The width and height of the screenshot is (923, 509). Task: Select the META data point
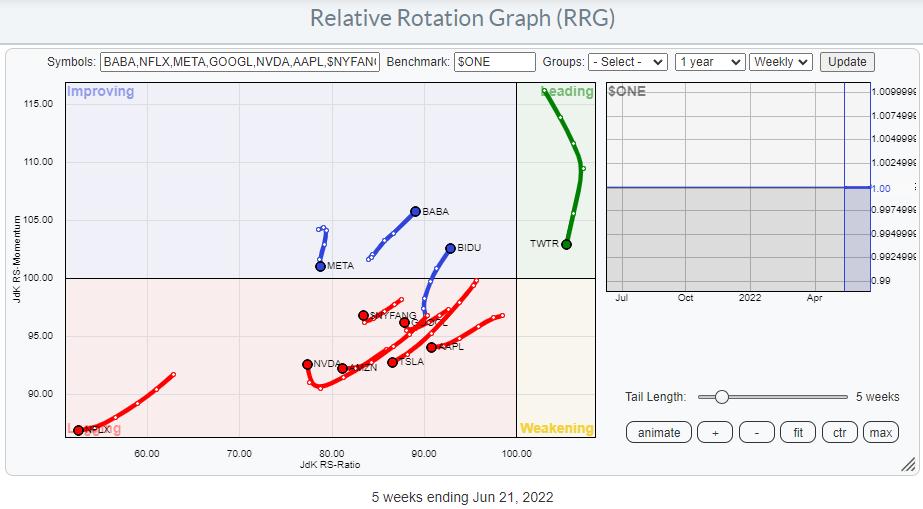click(x=320, y=266)
